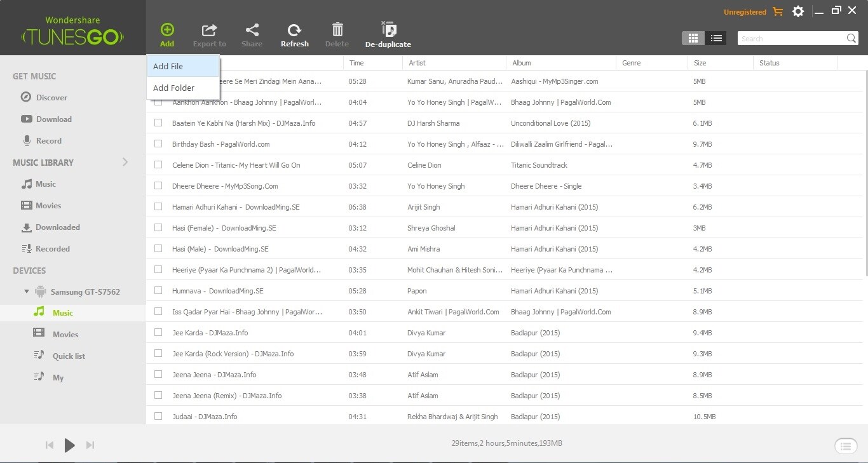Open the playlist queue button
Image resolution: width=868 pixels, height=463 pixels.
click(845, 446)
